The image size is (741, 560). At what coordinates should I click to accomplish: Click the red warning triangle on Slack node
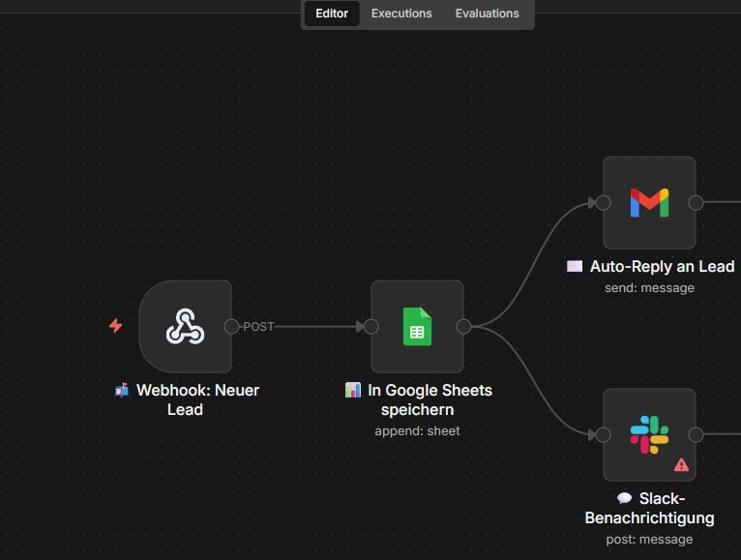click(681, 465)
